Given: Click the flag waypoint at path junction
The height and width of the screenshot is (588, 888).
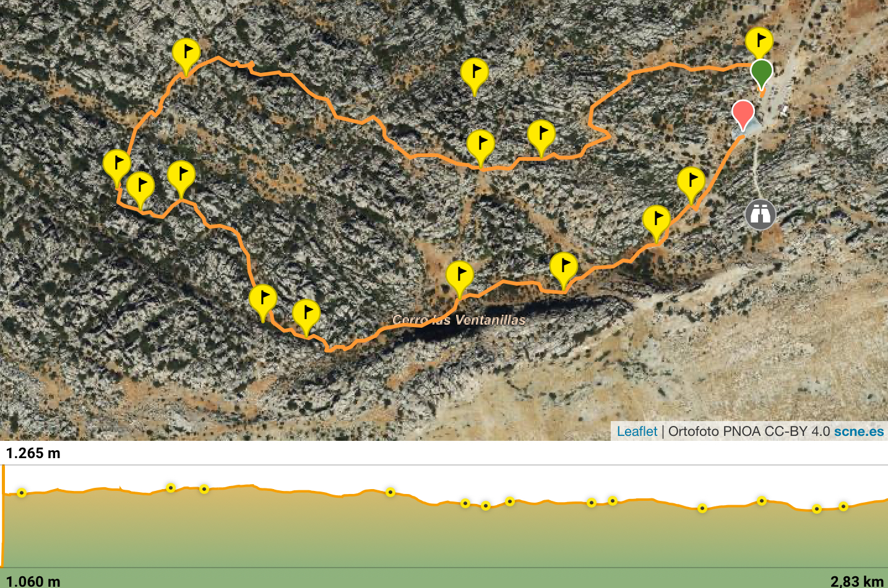Looking at the screenshot, I should tap(480, 146).
